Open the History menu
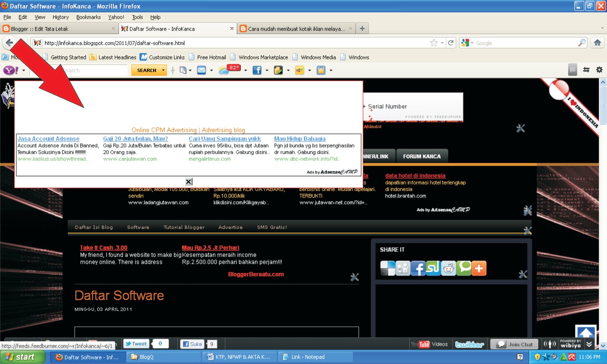 (x=61, y=17)
